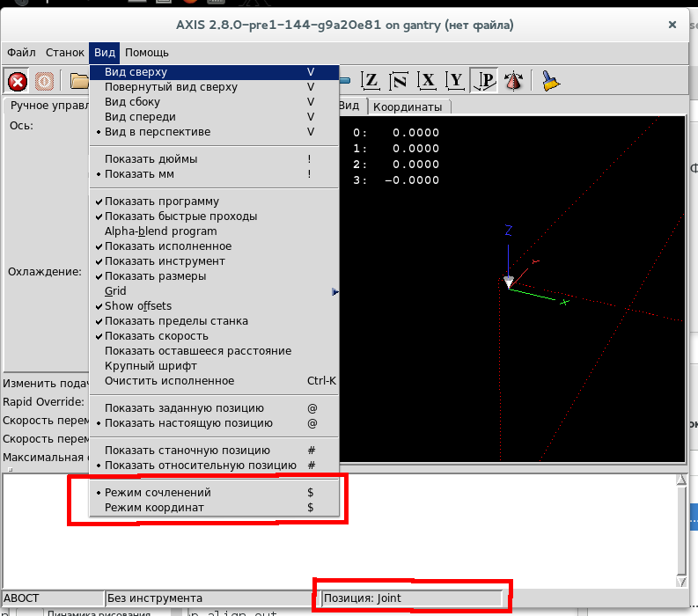Select Показать относительную позицию
The height and width of the screenshot is (616, 698).
click(214, 466)
